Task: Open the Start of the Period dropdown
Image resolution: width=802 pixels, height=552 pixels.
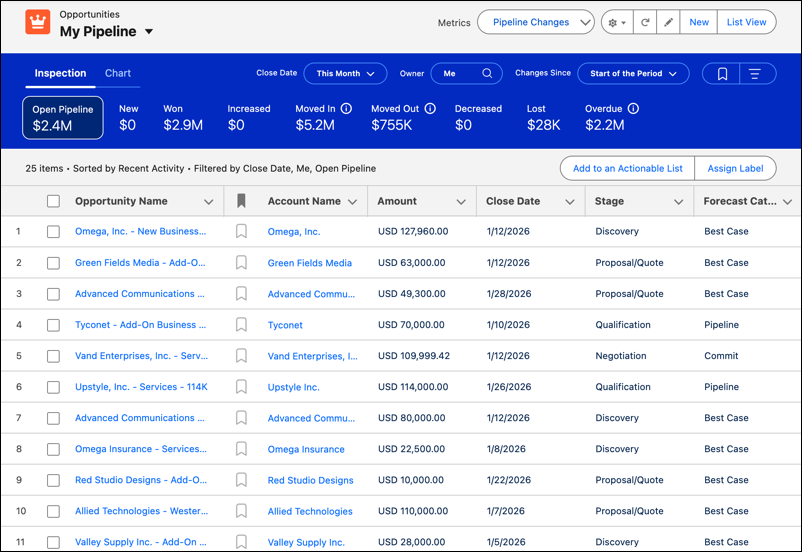Action: coord(633,74)
